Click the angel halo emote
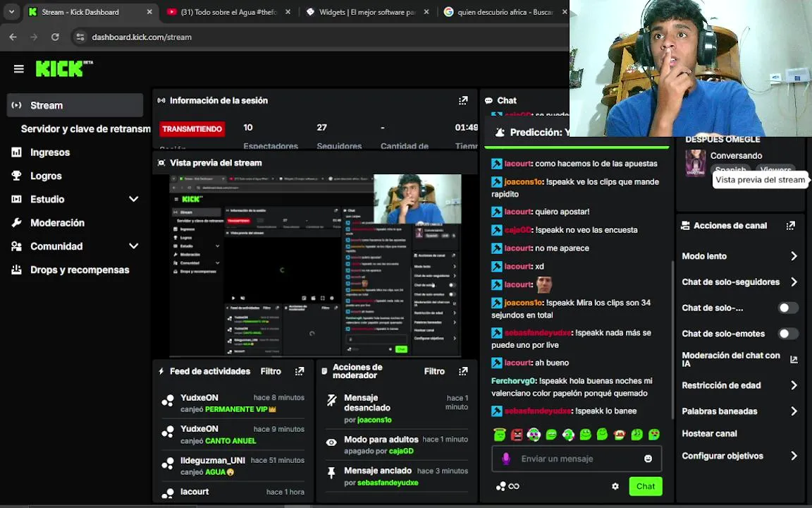The width and height of the screenshot is (812, 508). pos(499,435)
